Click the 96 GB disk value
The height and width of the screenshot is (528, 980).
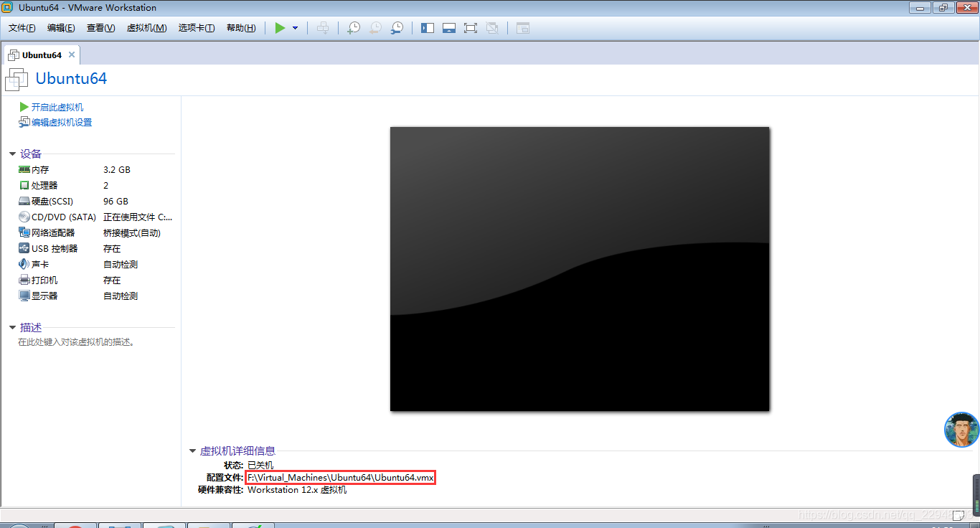(x=116, y=202)
